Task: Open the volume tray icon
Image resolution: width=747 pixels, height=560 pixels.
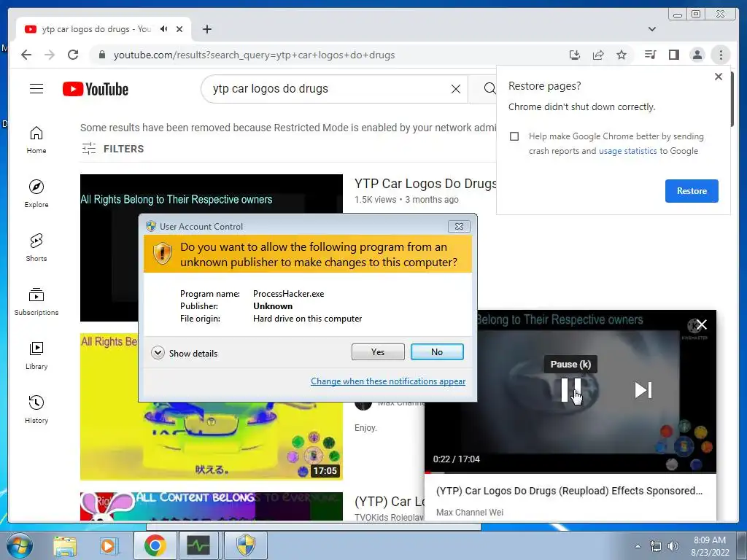Action: (x=673, y=546)
